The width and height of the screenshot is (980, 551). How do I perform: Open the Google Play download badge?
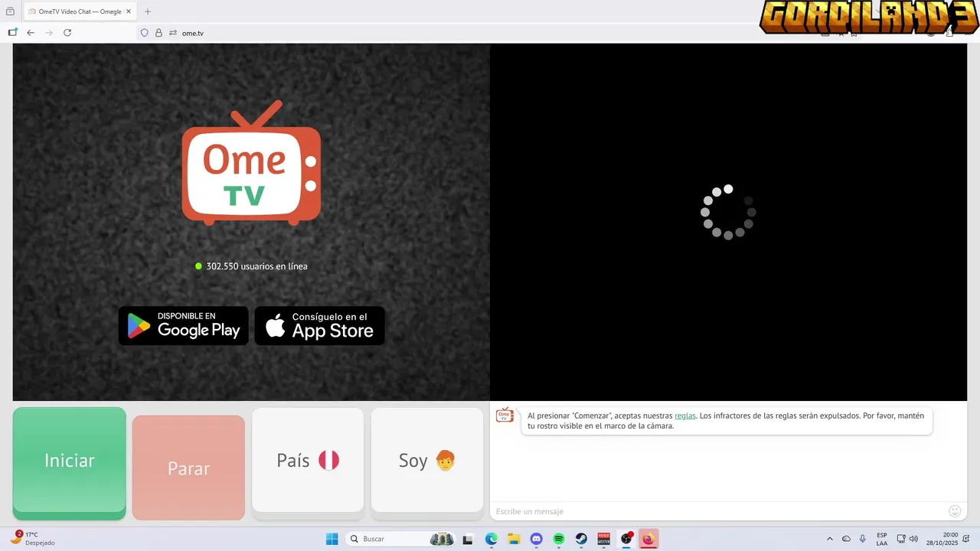click(x=184, y=326)
